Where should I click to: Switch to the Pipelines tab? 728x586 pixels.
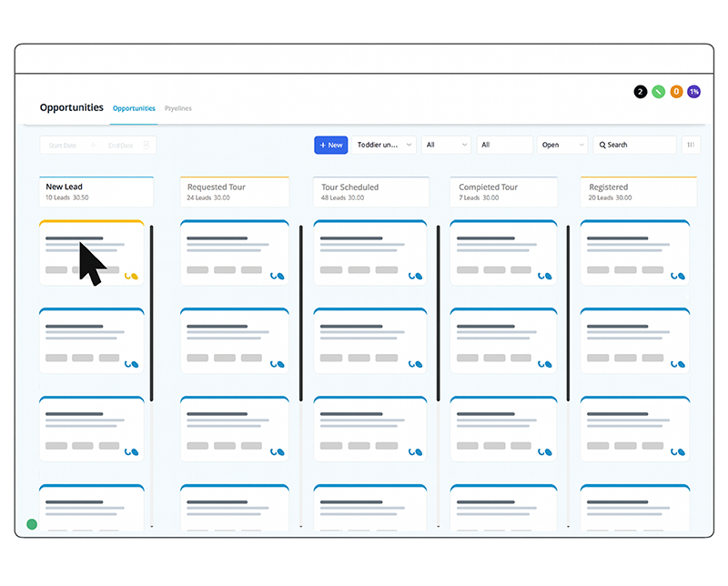coord(177,108)
